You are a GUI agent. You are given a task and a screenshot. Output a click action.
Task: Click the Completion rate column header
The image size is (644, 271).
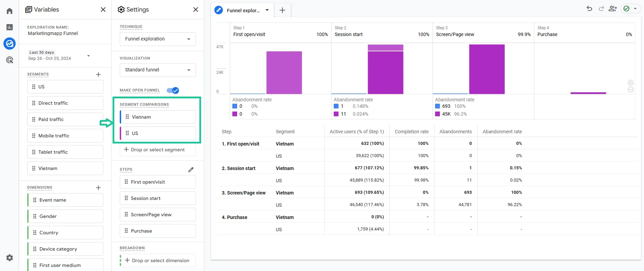pyautogui.click(x=412, y=132)
